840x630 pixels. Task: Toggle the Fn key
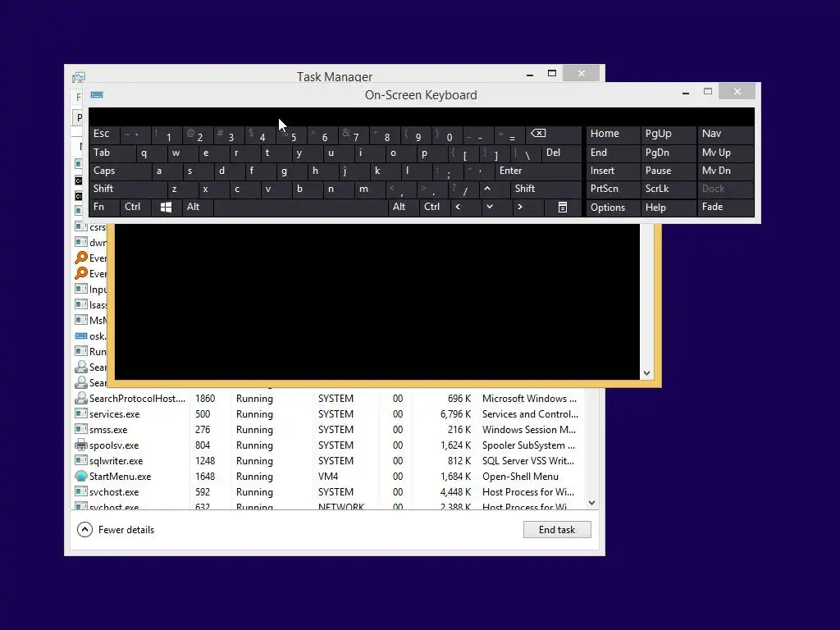[104, 207]
